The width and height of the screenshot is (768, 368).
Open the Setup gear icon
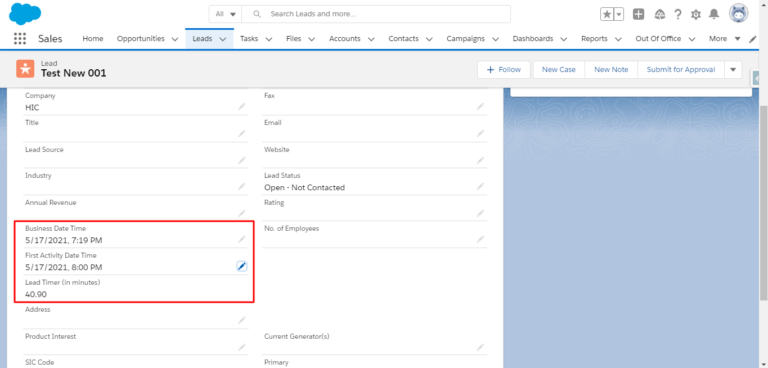(x=696, y=14)
